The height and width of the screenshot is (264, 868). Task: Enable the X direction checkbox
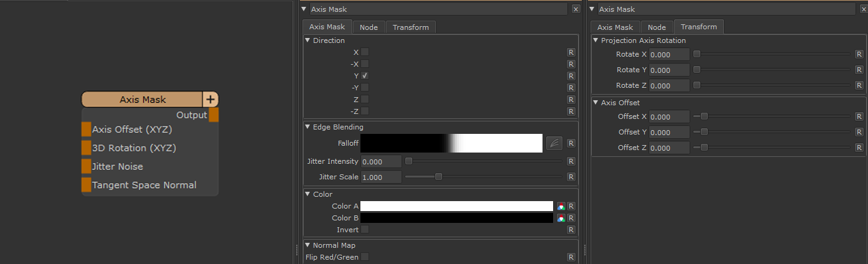[x=365, y=52]
